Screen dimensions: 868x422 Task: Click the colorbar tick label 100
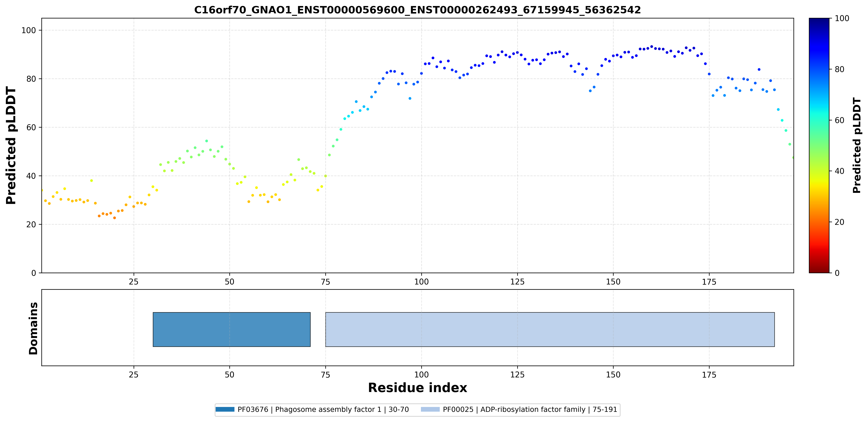pos(842,18)
